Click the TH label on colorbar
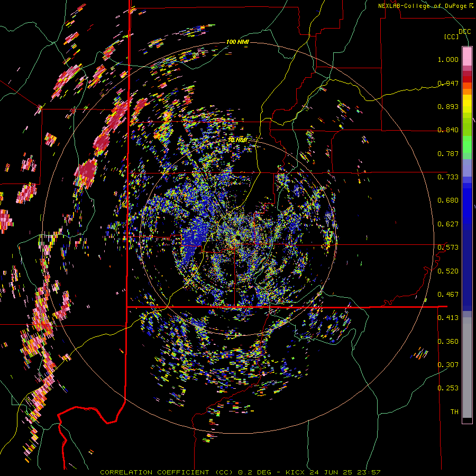The image size is (476, 476). [454, 412]
